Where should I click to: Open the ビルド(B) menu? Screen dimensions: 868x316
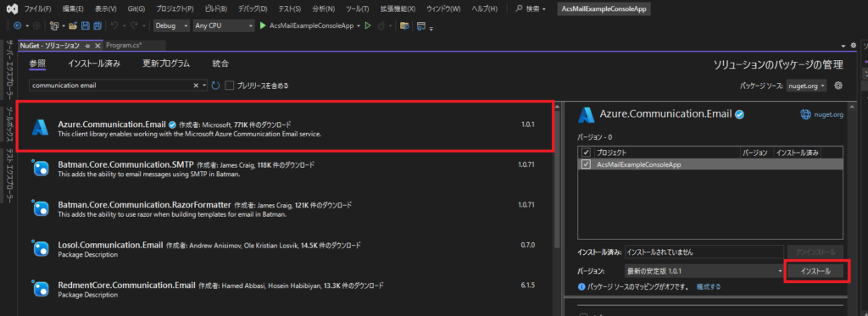(215, 9)
